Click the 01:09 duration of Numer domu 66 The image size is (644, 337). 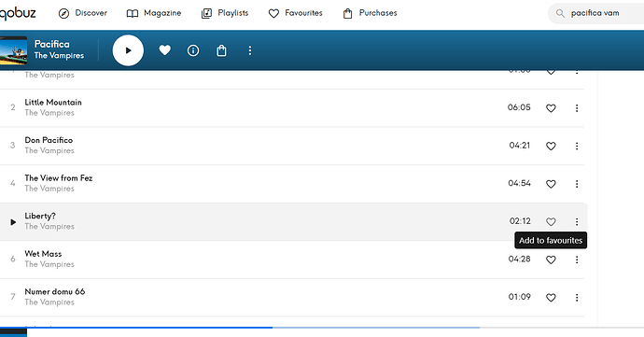point(520,297)
